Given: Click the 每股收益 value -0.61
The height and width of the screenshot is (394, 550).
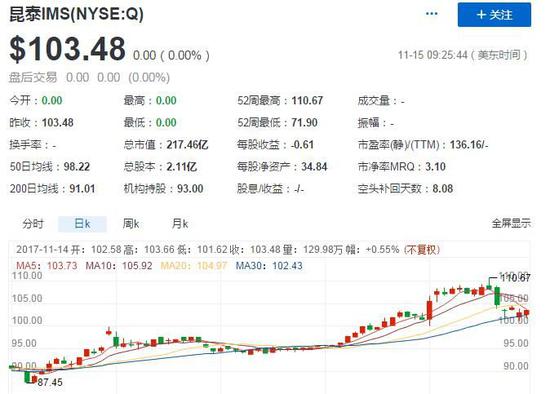Looking at the screenshot, I should point(302,145).
